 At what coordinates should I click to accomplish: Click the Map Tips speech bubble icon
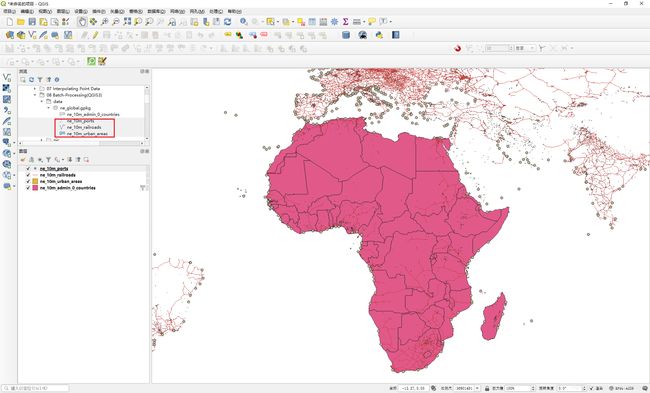[372, 22]
